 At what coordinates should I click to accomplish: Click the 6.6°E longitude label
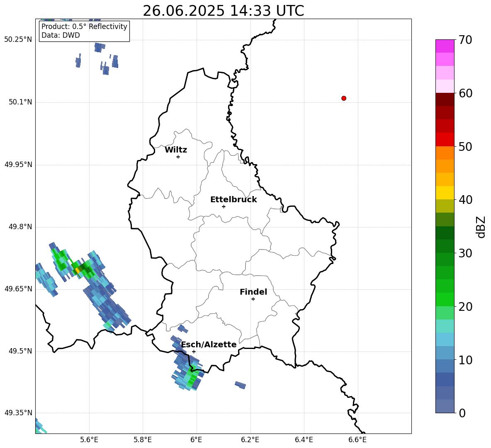point(357,440)
